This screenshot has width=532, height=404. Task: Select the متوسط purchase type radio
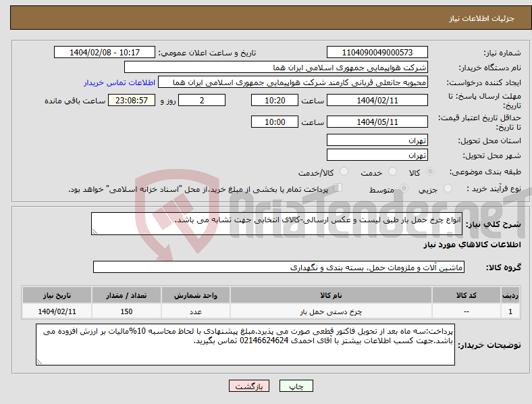click(404, 188)
